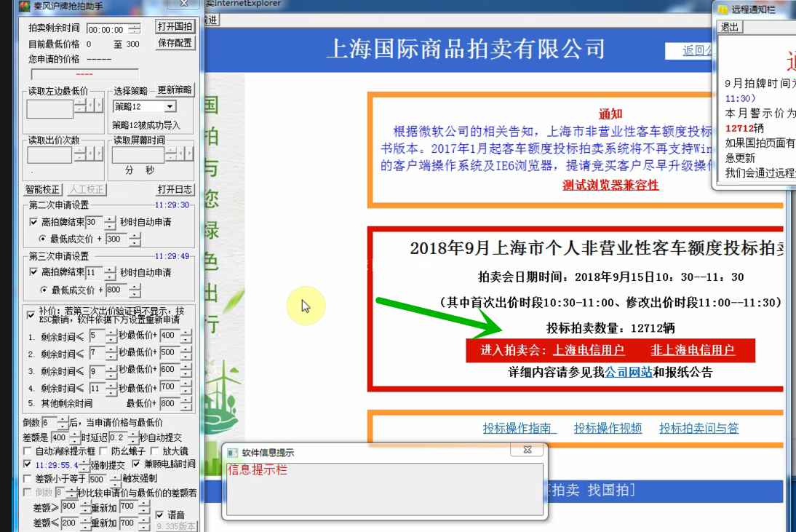Click spinner for row 5 其他剩余时间 800
The image size is (796, 532).
(x=186, y=404)
